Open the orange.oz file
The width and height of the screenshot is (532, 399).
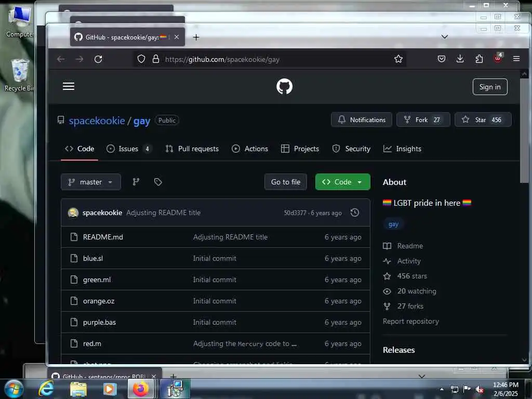[99, 301]
